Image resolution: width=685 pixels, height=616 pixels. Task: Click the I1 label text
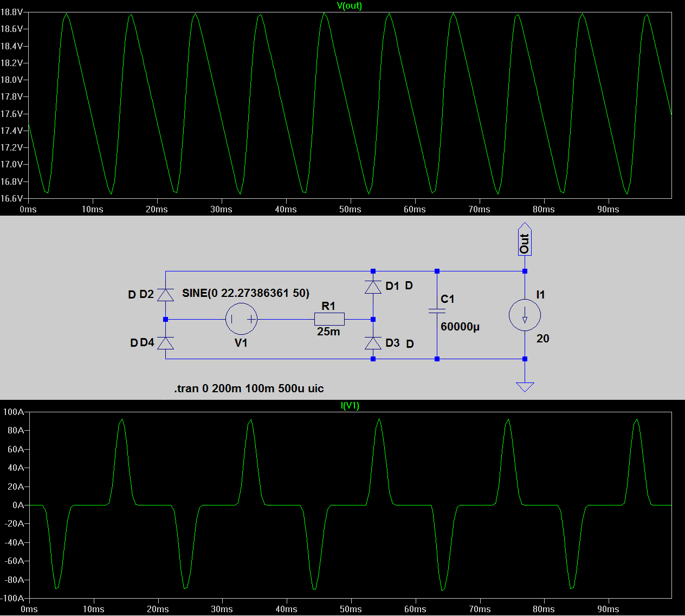coord(540,295)
